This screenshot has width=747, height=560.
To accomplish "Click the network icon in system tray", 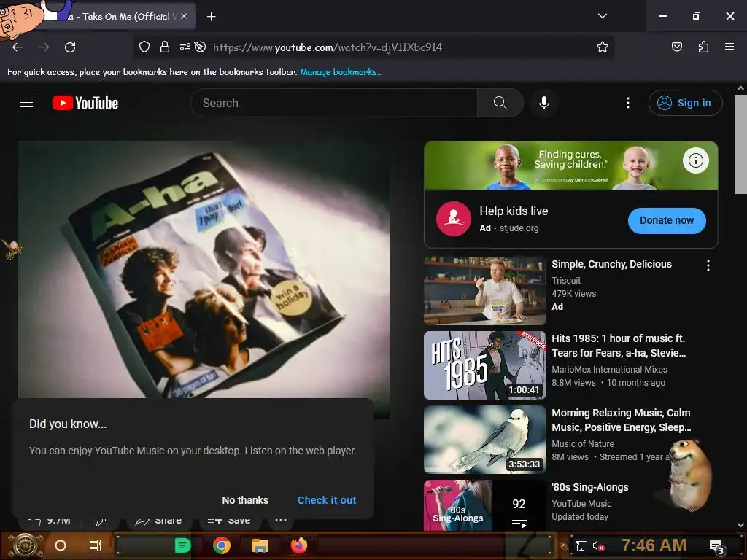I will pyautogui.click(x=581, y=545).
